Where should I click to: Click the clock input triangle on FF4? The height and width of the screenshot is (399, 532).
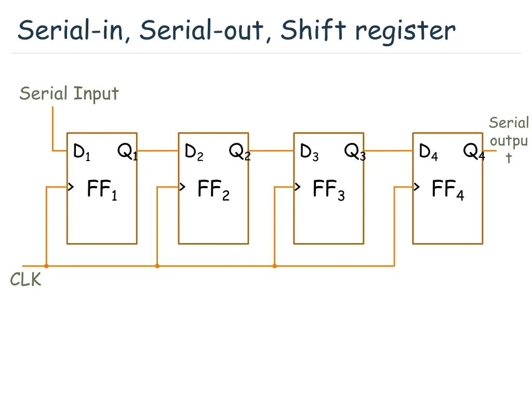(x=416, y=187)
